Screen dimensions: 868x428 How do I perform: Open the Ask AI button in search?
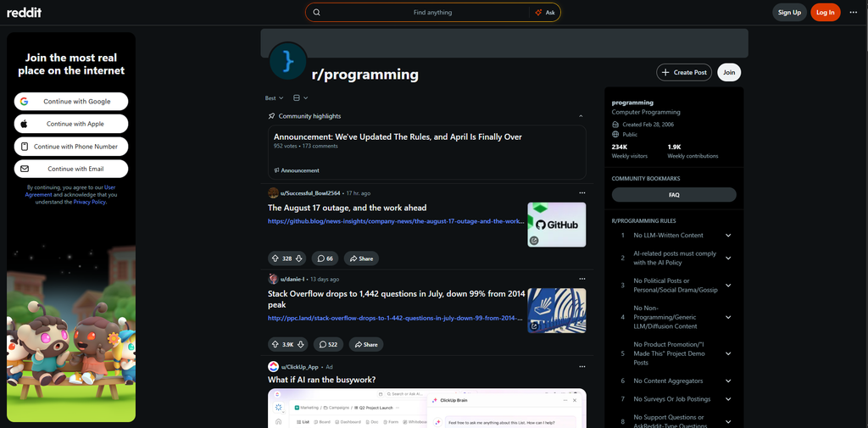coord(545,12)
